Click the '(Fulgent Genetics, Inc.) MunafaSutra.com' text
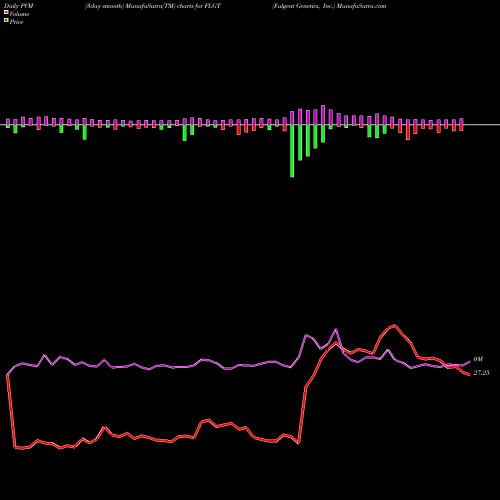The width and height of the screenshot is (500, 500). coord(329,6)
